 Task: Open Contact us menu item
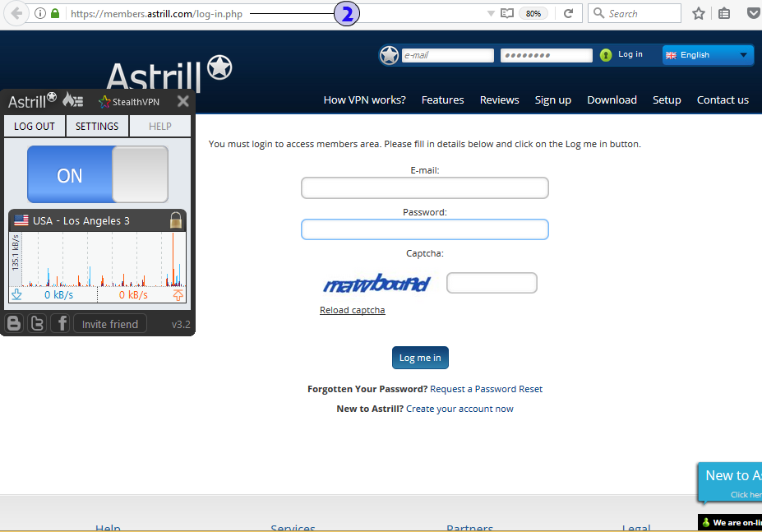pos(723,100)
